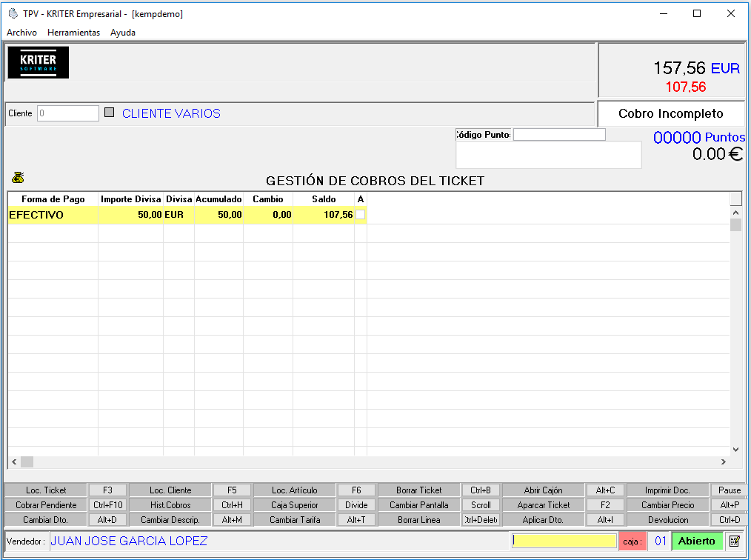Click the Alt+M shortcut button
The height and width of the screenshot is (560, 751).
pyautogui.click(x=232, y=520)
